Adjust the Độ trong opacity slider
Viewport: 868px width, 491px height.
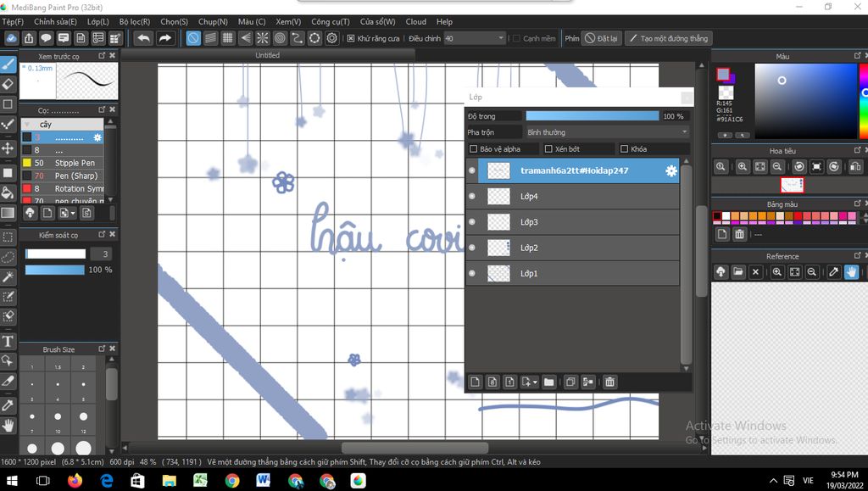pos(592,116)
